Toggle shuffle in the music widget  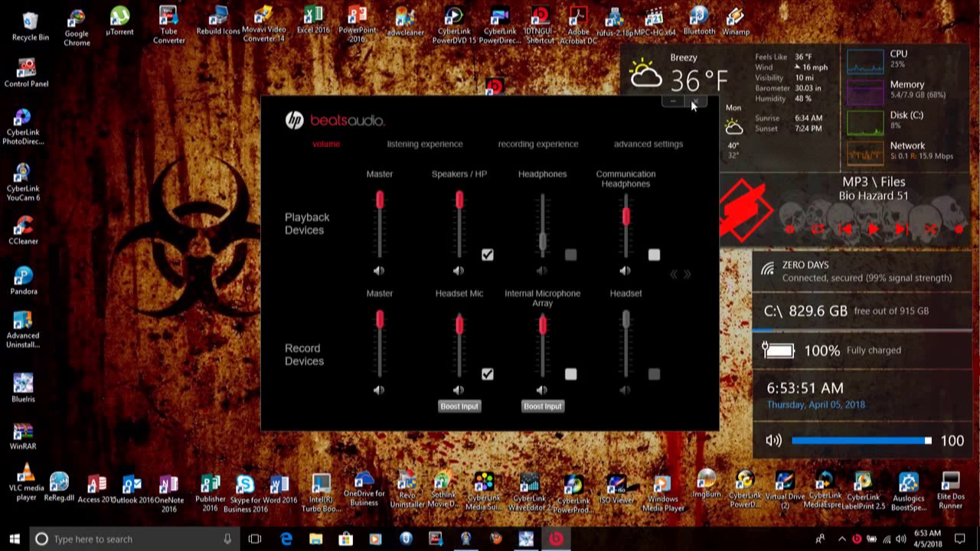click(x=930, y=229)
